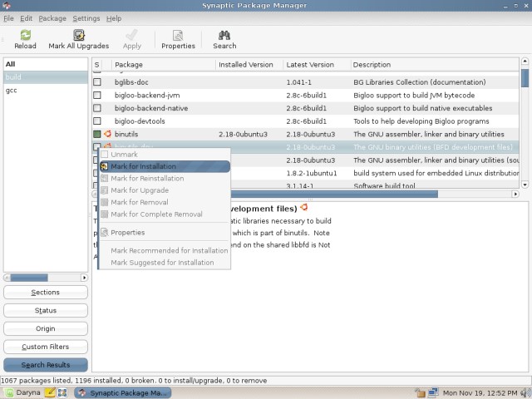
Task: Toggle the bigloo-devtools status checkbox
Action: point(97,121)
